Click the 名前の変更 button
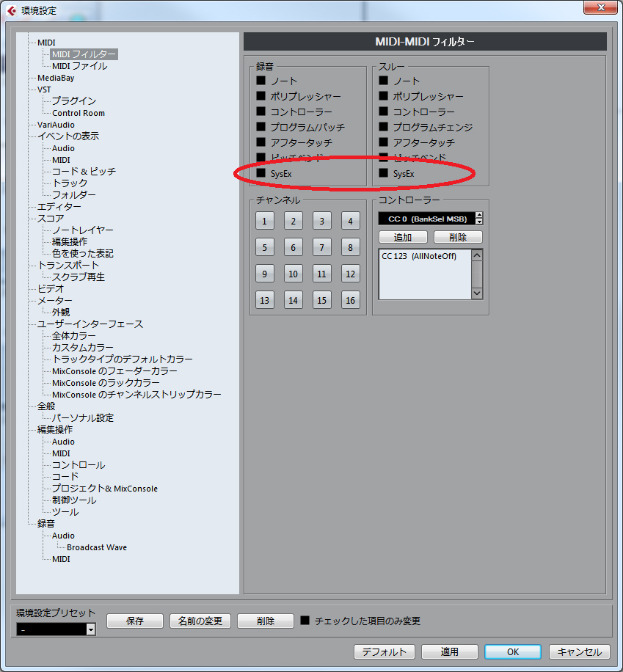Viewport: 623px width, 672px height. [x=200, y=621]
